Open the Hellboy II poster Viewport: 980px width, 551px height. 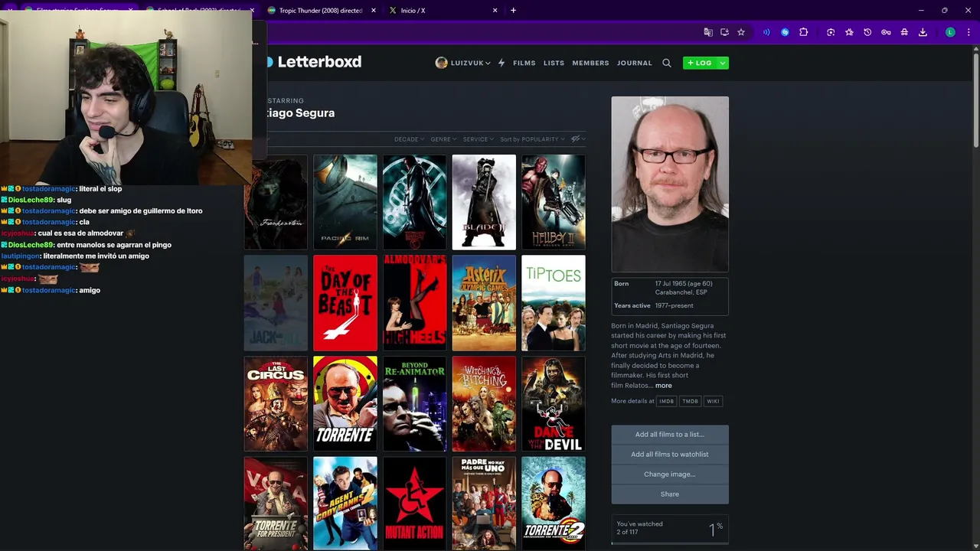tap(554, 202)
